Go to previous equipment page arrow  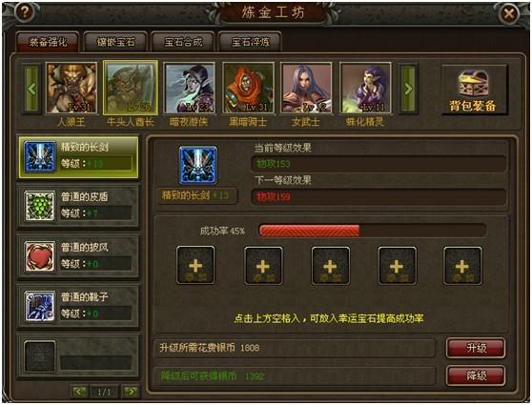click(x=79, y=392)
